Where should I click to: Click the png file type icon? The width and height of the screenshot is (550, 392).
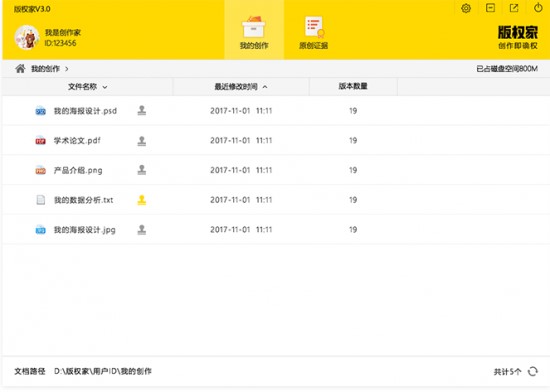(41, 170)
